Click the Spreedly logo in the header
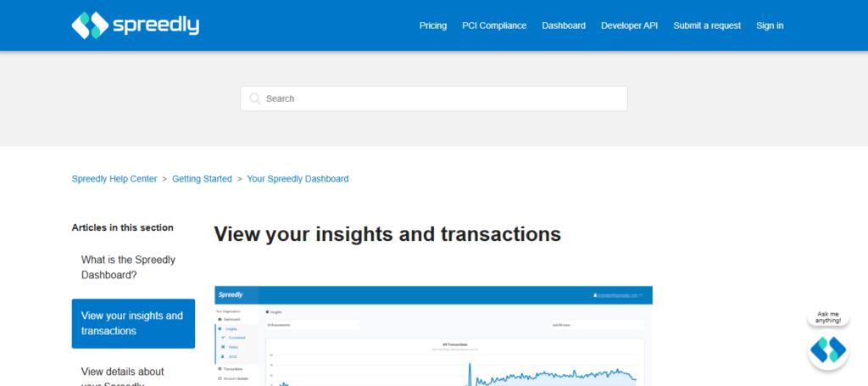868x386 pixels. [x=136, y=25]
